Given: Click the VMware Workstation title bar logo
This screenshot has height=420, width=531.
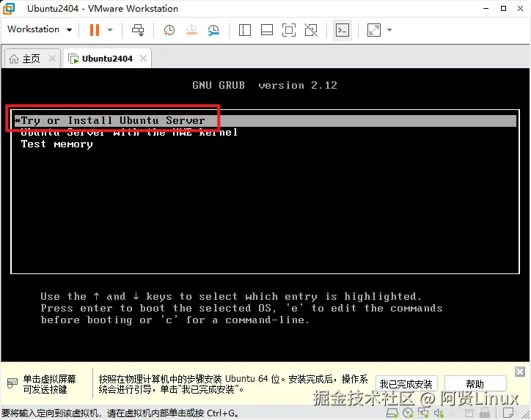Looking at the screenshot, I should click(9, 9).
